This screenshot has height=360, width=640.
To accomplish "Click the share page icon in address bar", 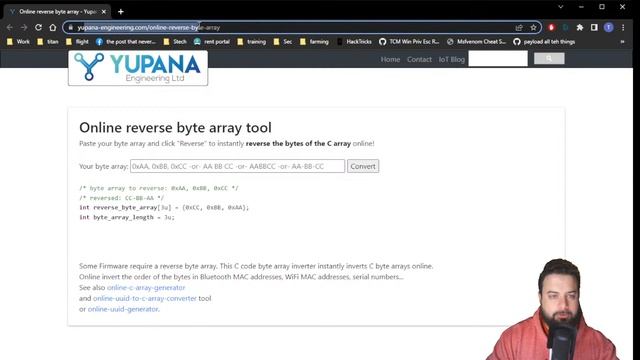I will tap(519, 27).
